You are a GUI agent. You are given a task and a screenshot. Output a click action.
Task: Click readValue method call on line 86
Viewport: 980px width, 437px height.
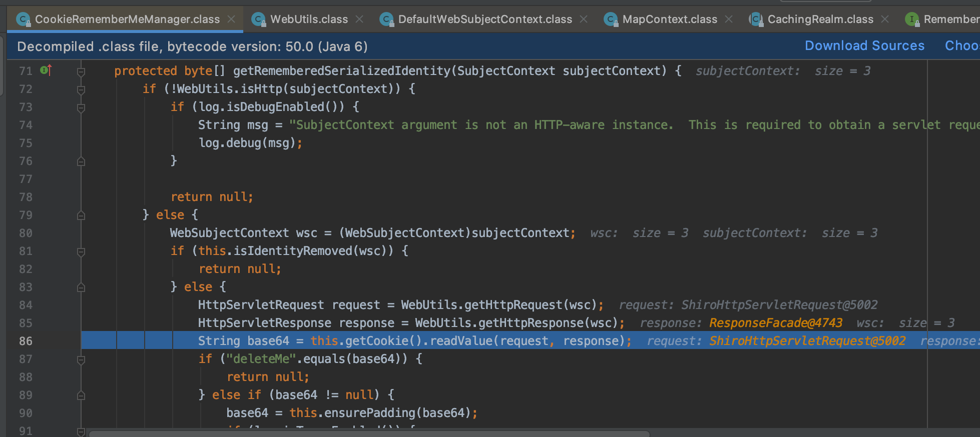(461, 341)
